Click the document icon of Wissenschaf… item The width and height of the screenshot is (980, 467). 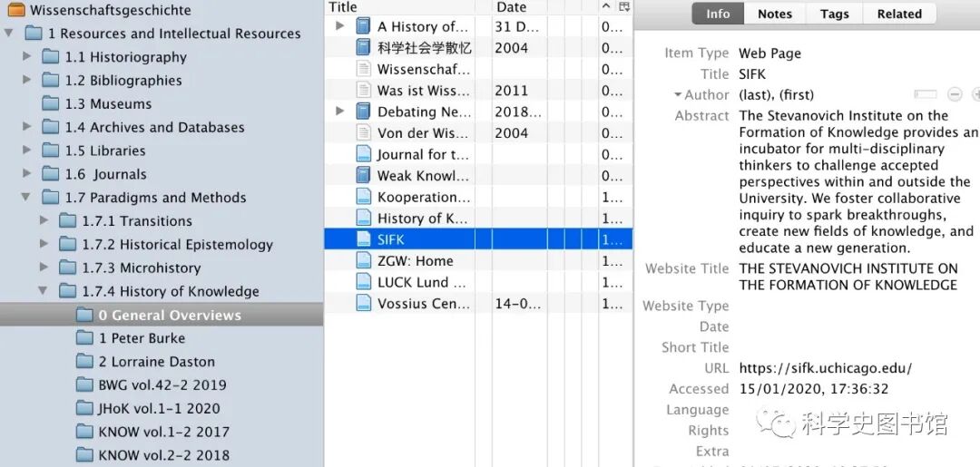point(363,69)
